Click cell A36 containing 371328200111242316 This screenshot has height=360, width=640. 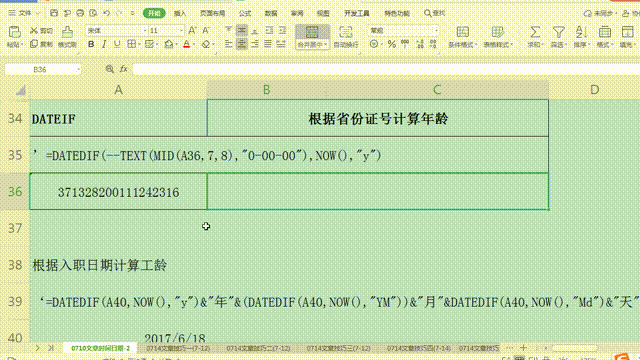118,192
